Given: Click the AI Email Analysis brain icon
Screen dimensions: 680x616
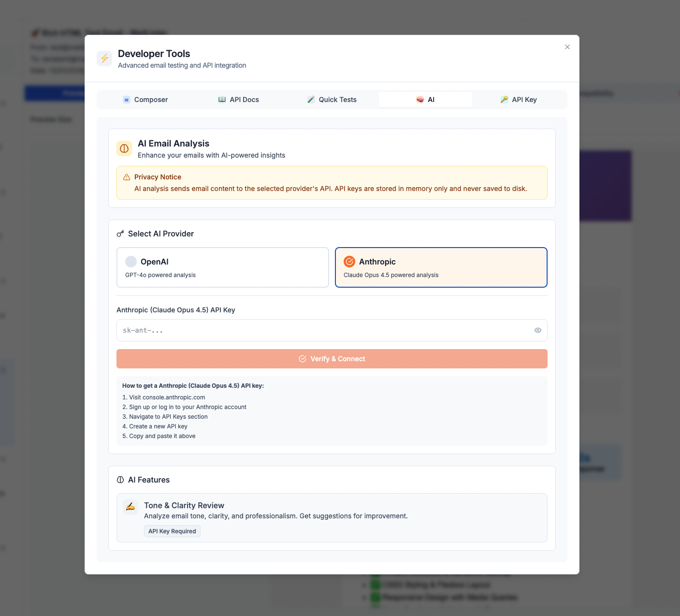Looking at the screenshot, I should pyautogui.click(x=124, y=148).
